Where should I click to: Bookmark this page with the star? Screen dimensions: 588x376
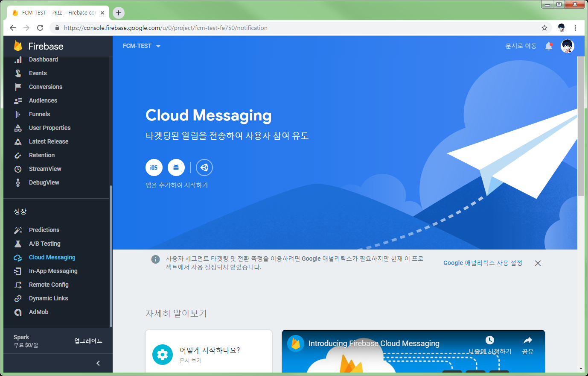point(544,28)
